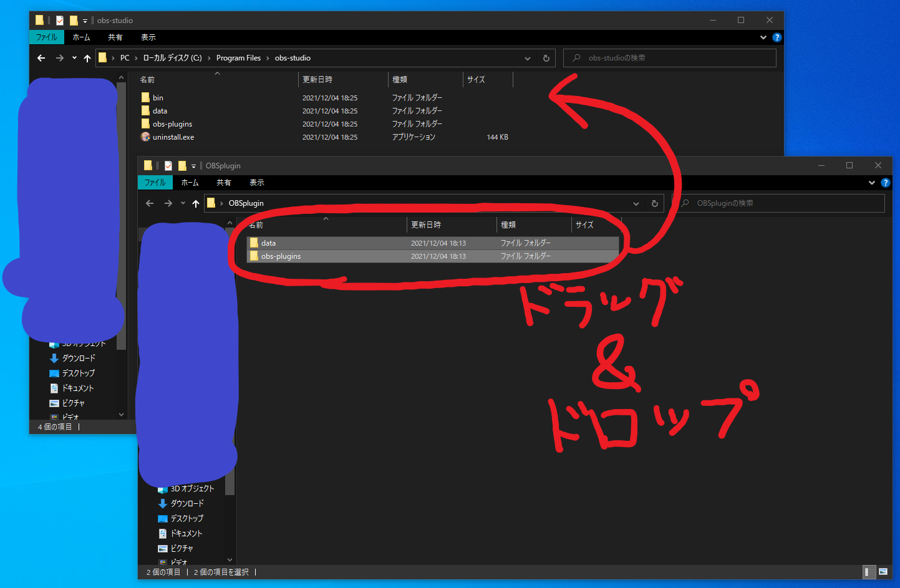Select the data folder icon in obs-studio window

(145, 111)
